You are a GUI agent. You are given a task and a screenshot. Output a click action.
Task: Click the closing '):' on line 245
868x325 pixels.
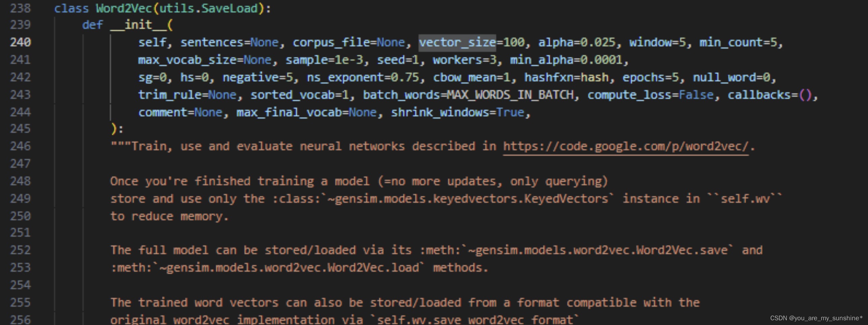pyautogui.click(x=117, y=129)
